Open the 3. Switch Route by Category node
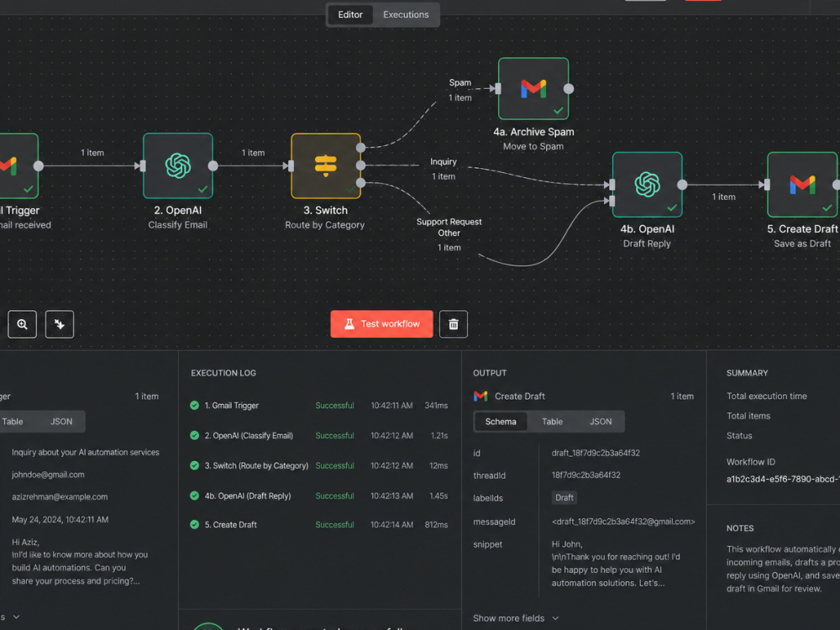 326,166
